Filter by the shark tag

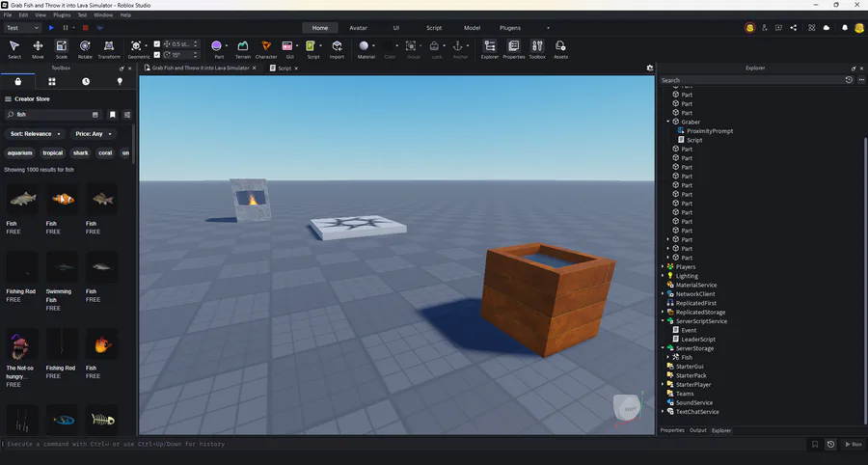pos(81,152)
